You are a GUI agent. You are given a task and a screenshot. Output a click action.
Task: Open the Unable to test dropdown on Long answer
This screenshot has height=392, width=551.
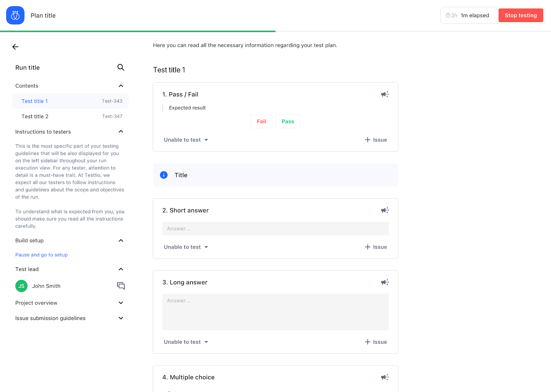pos(186,342)
